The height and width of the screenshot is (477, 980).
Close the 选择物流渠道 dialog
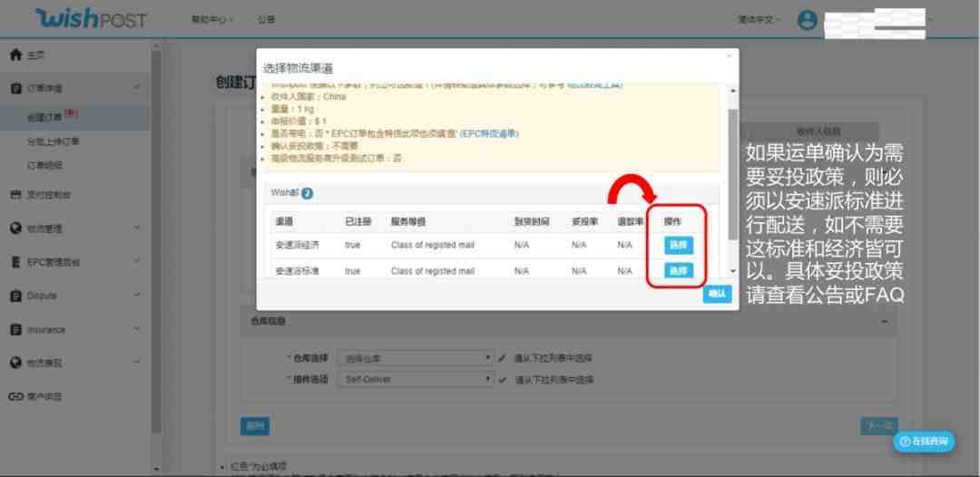click(x=728, y=55)
